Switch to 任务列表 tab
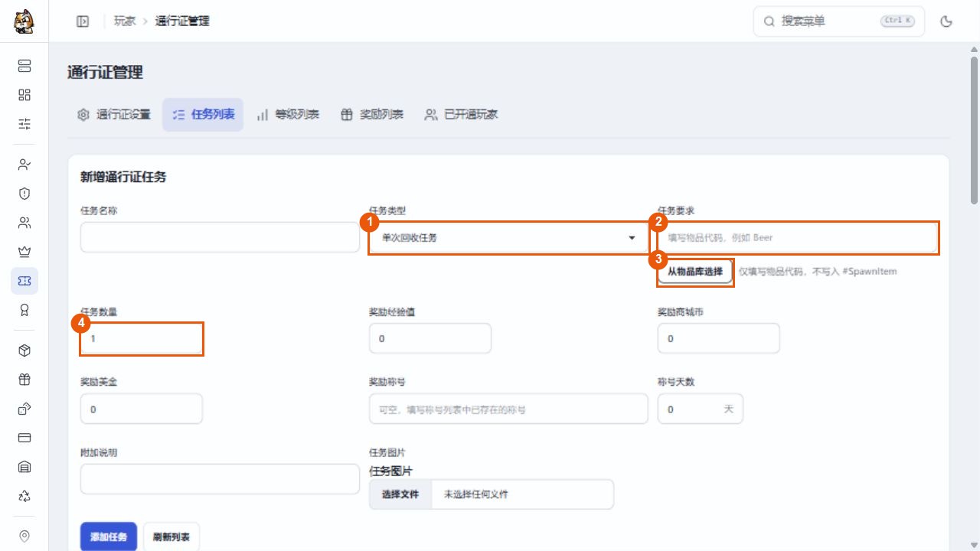This screenshot has height=551, width=980. pos(203,115)
